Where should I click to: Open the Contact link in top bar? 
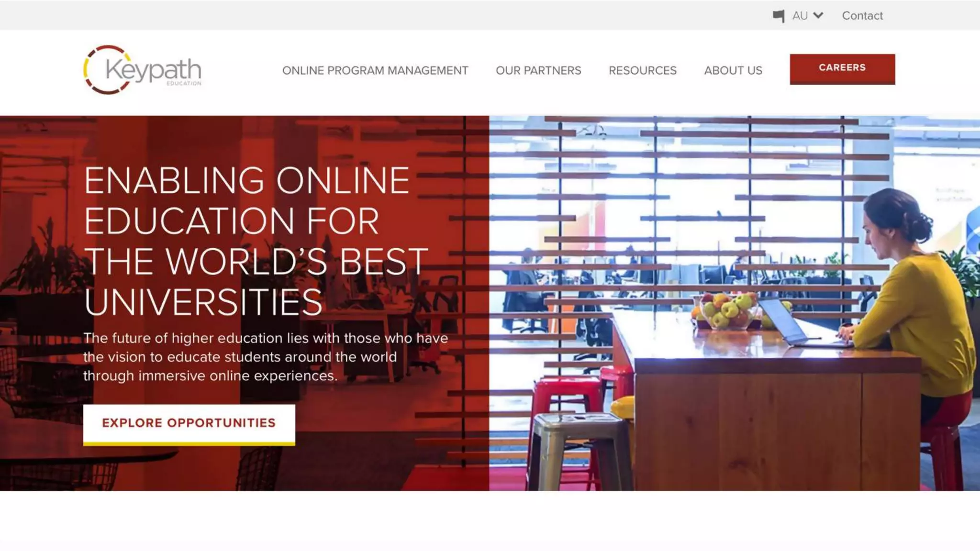tap(862, 16)
